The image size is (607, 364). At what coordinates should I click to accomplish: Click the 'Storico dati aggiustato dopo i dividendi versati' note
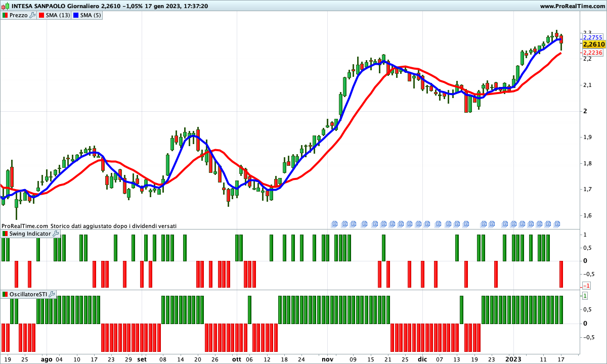coord(113,226)
